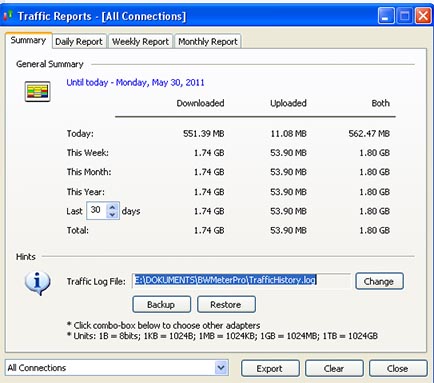
Task: Click the Last days number field showing 30
Action: pyautogui.click(x=97, y=210)
